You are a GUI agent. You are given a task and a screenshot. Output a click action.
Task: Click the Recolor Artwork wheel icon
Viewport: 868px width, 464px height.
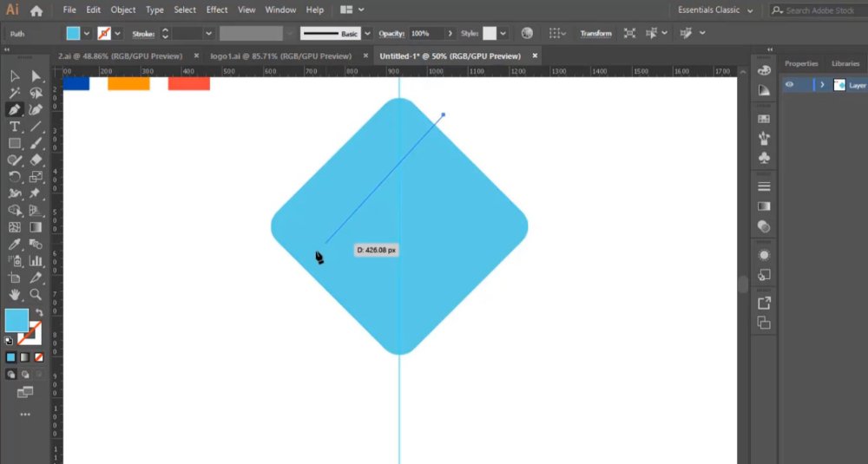pyautogui.click(x=527, y=33)
